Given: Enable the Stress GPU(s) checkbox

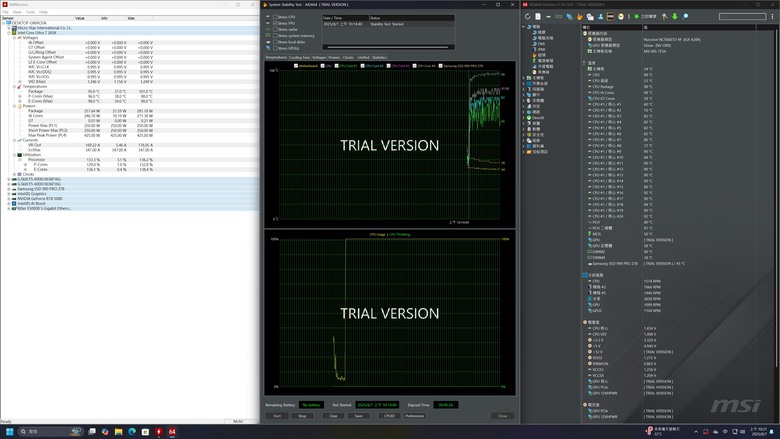Looking at the screenshot, I should pyautogui.click(x=275, y=48).
